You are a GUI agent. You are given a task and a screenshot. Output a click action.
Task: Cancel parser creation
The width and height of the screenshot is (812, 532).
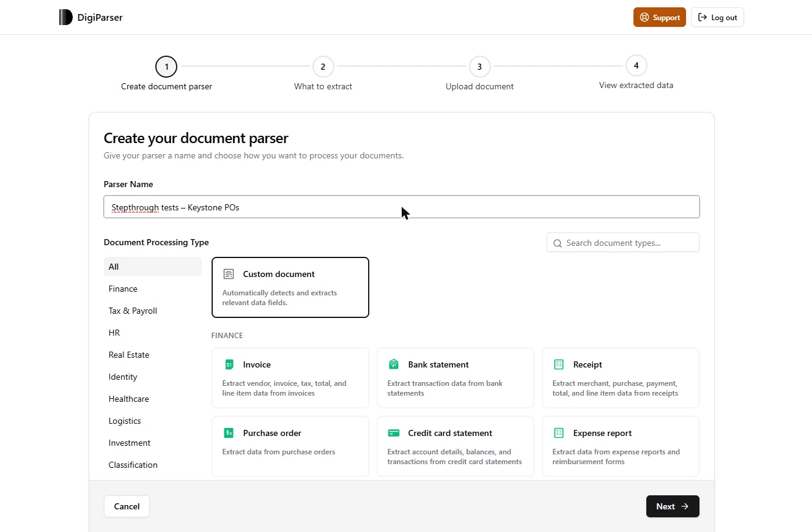pyautogui.click(x=127, y=506)
